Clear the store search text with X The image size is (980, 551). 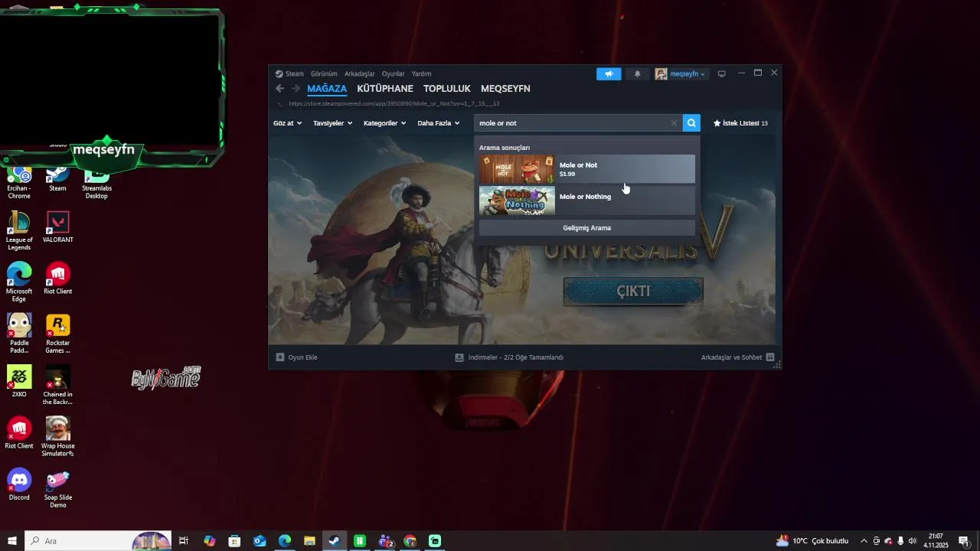(674, 123)
